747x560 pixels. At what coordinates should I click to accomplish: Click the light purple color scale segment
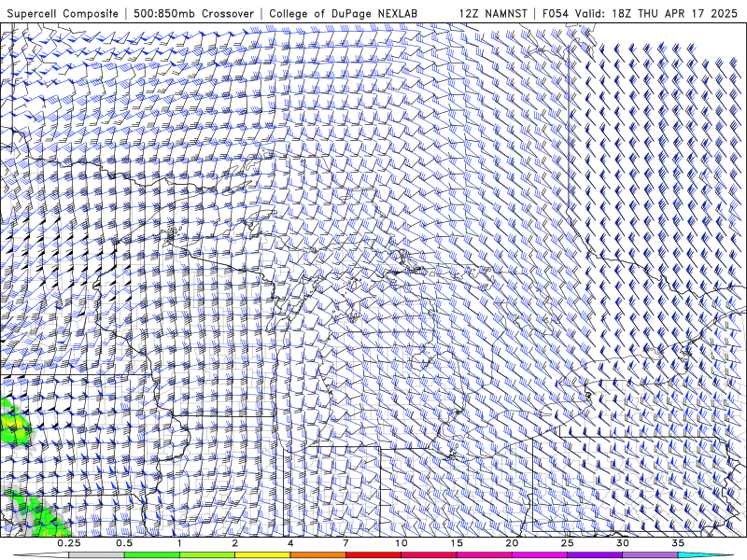(650, 555)
